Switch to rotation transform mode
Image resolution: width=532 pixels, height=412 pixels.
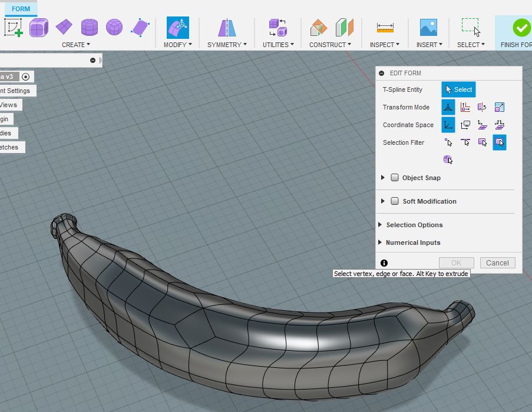point(482,107)
